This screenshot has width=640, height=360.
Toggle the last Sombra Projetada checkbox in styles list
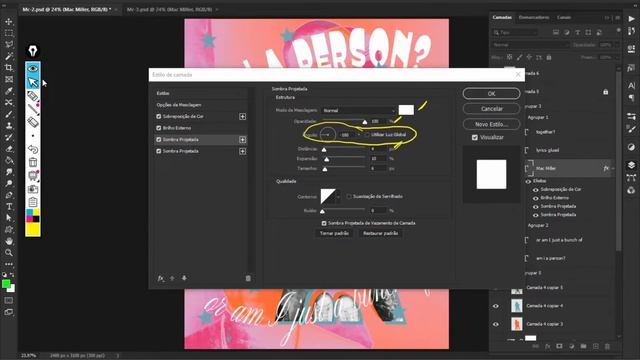click(159, 151)
